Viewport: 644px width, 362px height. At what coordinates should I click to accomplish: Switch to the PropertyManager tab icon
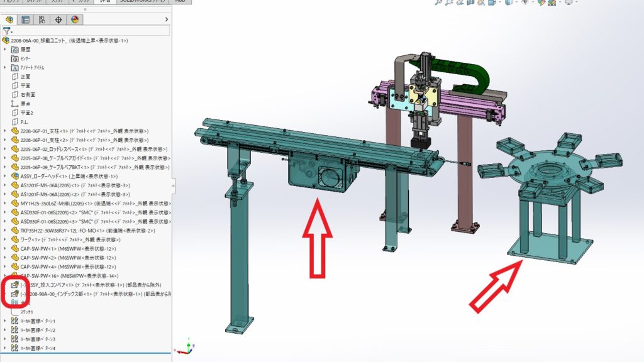[26, 19]
